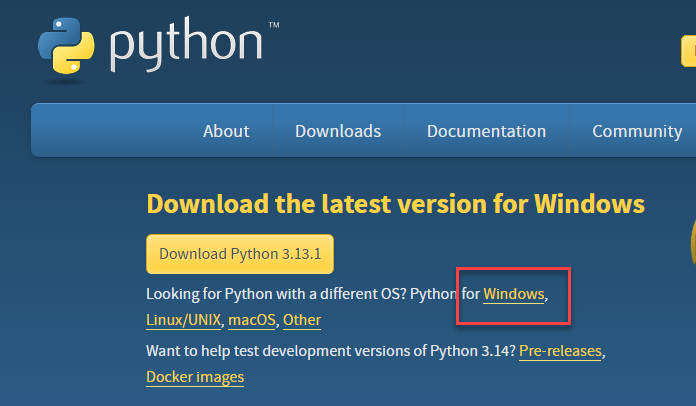Click the 'Download the latest version for Windows' heading
The image size is (696, 406).
395,205
